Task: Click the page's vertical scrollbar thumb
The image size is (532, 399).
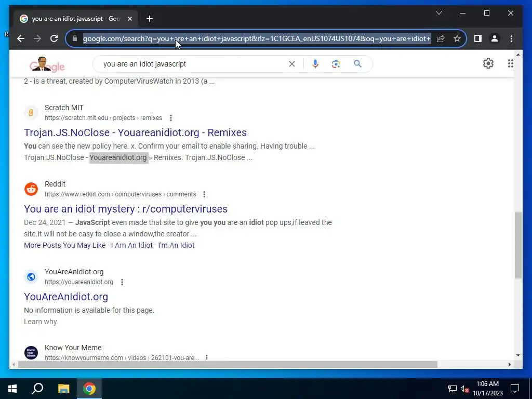Action: coord(518,245)
